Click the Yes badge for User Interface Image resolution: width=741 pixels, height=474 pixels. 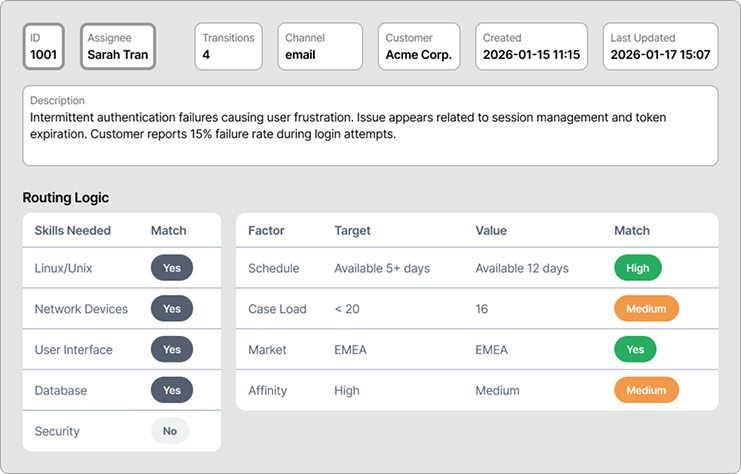172,349
